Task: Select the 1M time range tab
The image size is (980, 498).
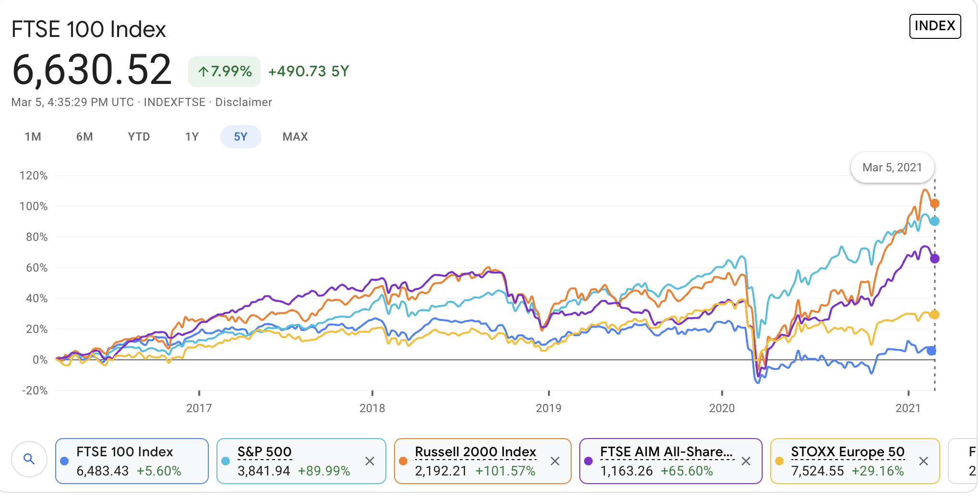Action: pos(33,137)
